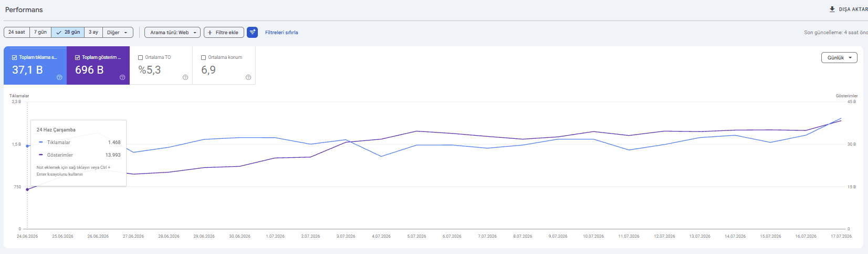Viewport: 868px width, 254px height.
Task: Select the 24 saat range tab
Action: coord(17,33)
